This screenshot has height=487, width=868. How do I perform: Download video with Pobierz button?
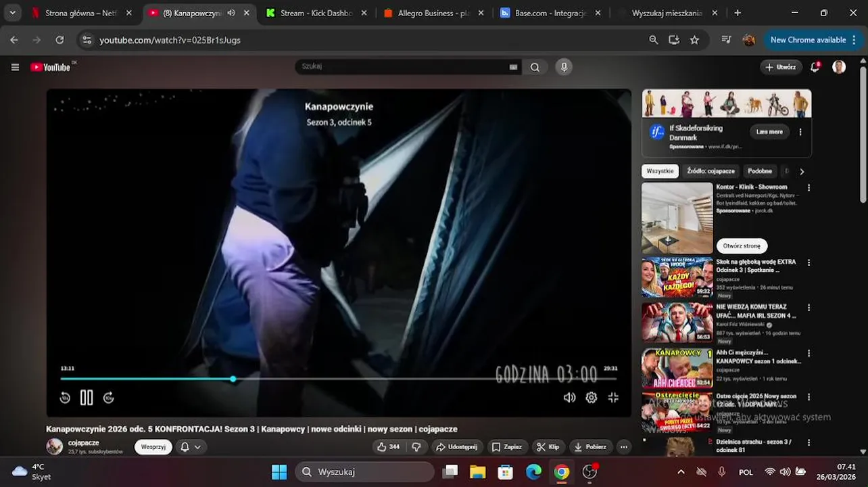590,447
